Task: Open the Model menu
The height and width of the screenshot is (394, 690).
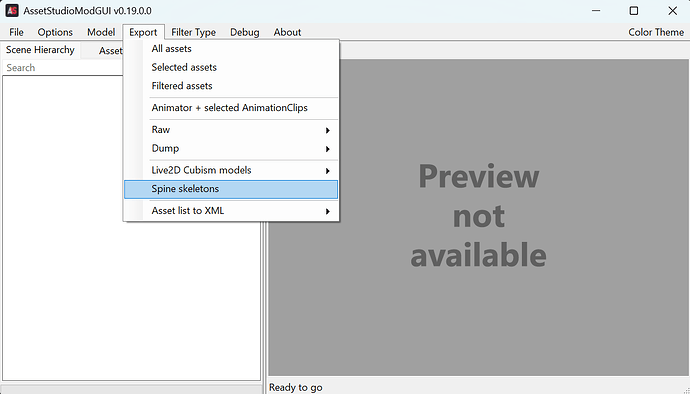Action: pyautogui.click(x=101, y=32)
